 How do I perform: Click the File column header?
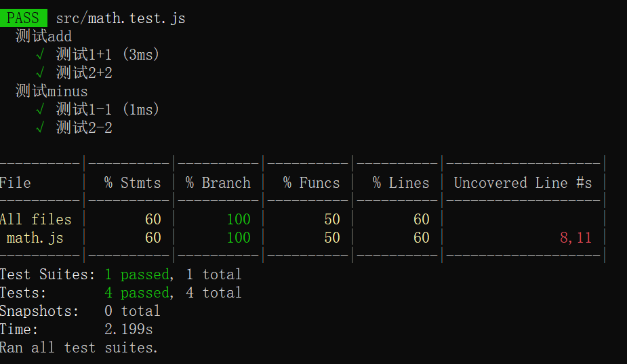(16, 183)
